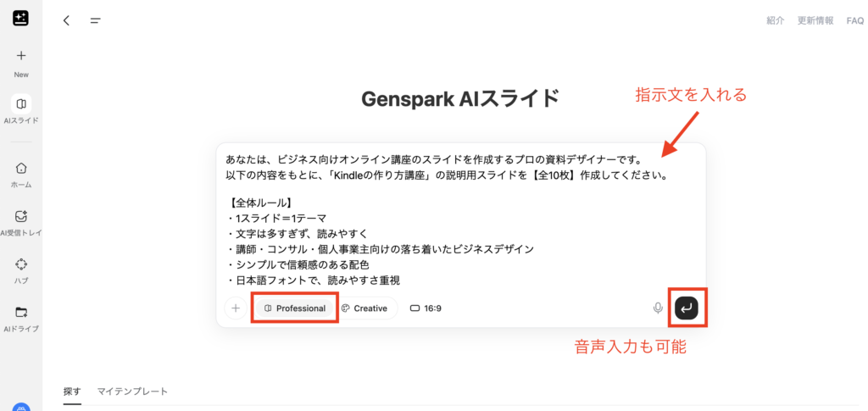868x411 pixels.
Task: Switch to Creative mode
Action: click(x=364, y=308)
